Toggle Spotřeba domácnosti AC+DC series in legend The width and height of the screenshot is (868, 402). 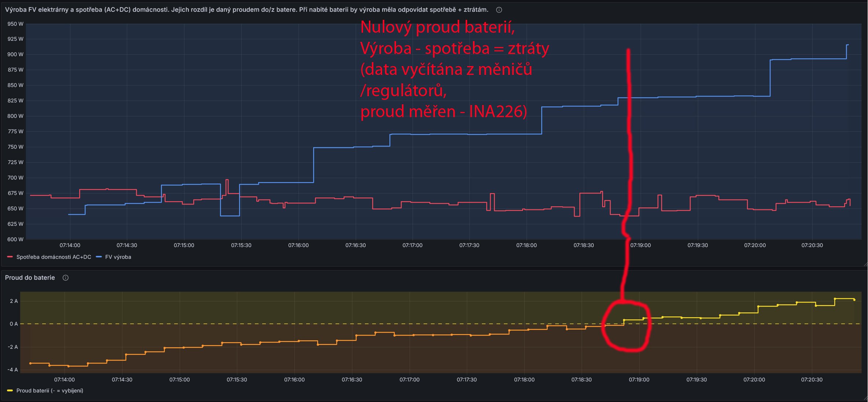tap(54, 257)
